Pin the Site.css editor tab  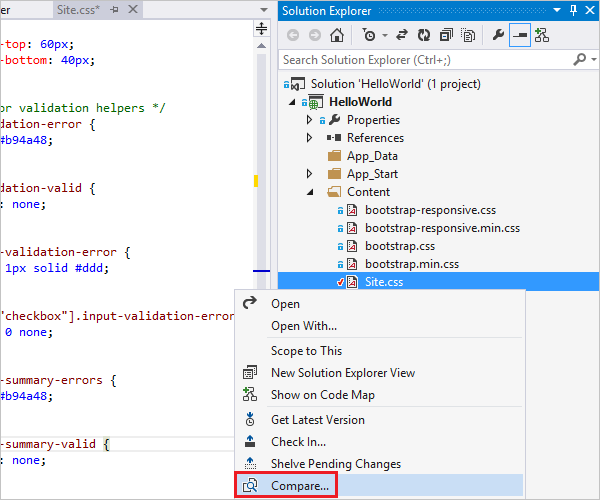point(114,10)
